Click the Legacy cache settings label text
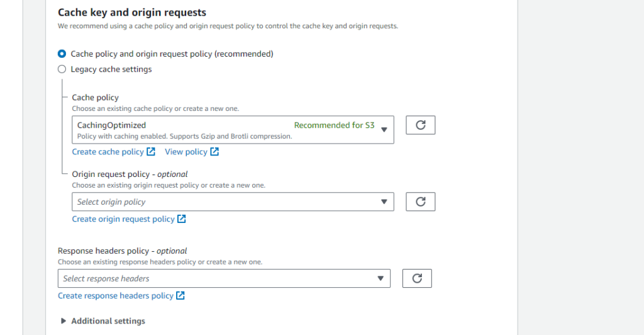The width and height of the screenshot is (644, 335). click(111, 69)
